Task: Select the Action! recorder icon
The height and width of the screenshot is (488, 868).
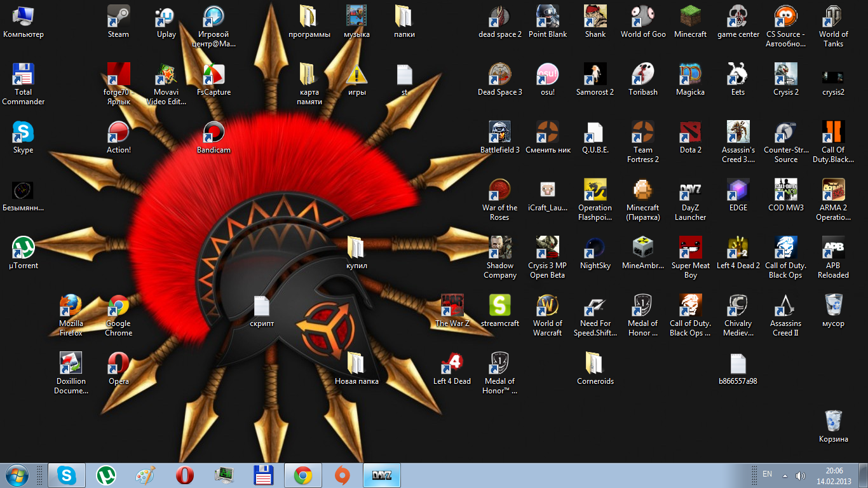Action: pos(119,138)
